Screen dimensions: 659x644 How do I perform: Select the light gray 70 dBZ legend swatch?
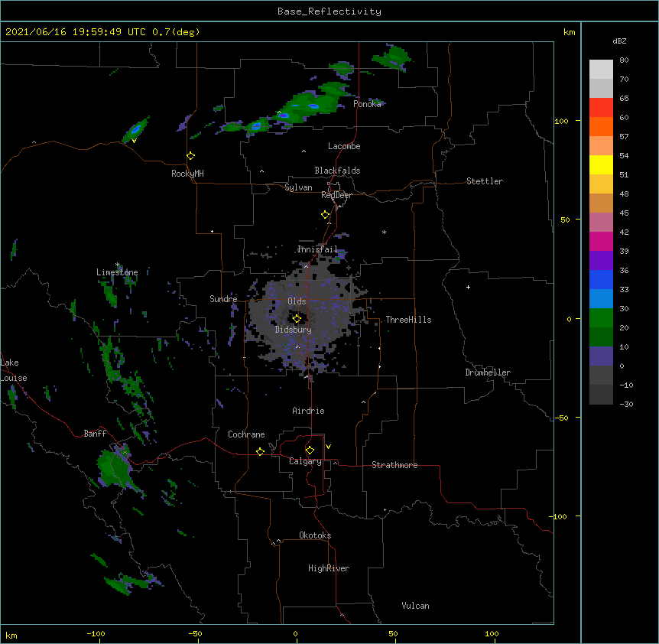601,88
